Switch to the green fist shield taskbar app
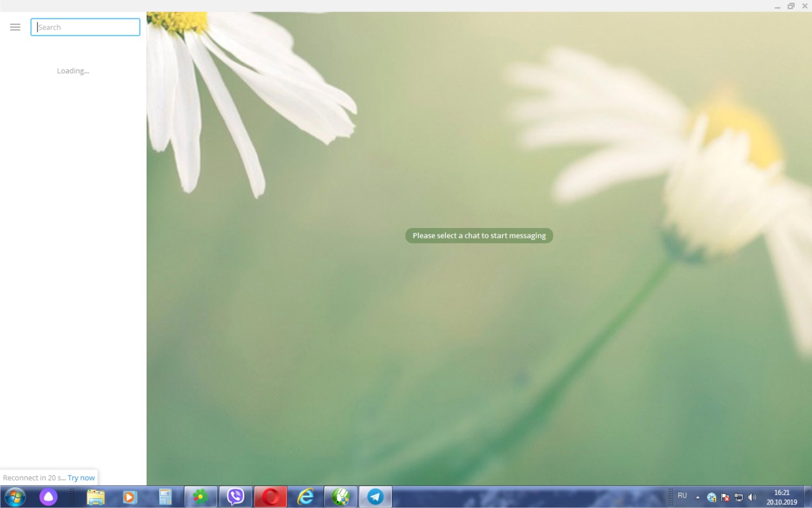The image size is (812, 508). [340, 497]
